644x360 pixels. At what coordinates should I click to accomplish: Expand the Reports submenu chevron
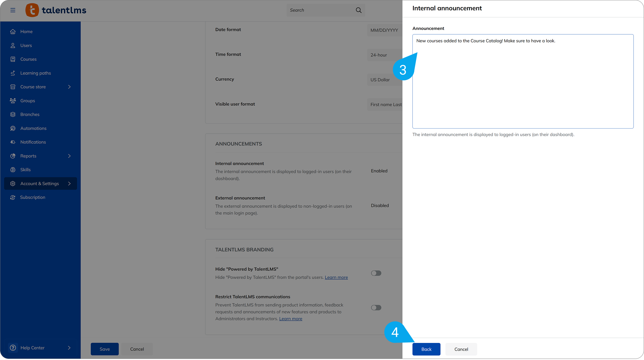(x=69, y=156)
